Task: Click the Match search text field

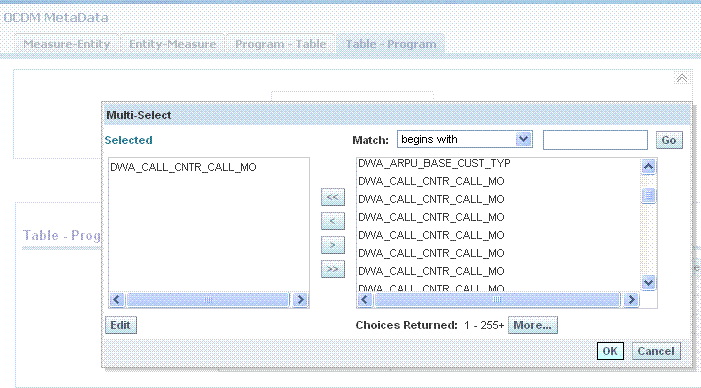Action: coord(595,140)
